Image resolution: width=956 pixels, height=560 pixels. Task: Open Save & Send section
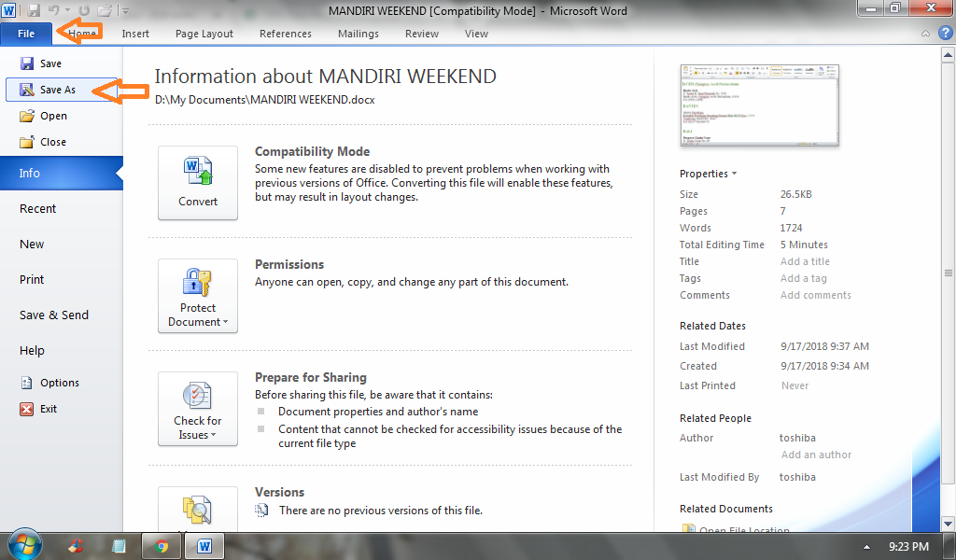[53, 315]
